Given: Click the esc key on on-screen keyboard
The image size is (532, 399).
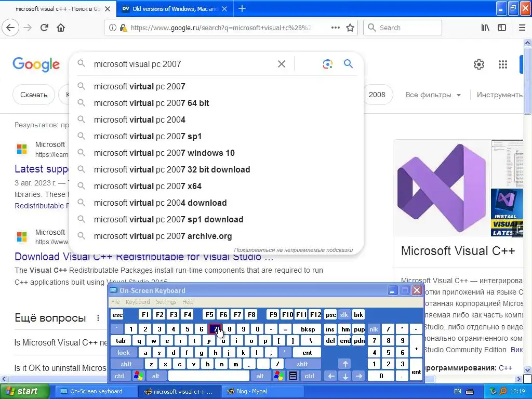Looking at the screenshot, I should (x=117, y=314).
